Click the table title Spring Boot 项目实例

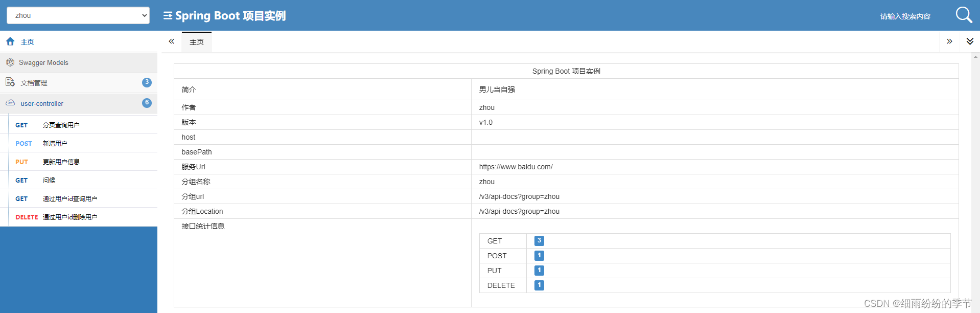(566, 71)
